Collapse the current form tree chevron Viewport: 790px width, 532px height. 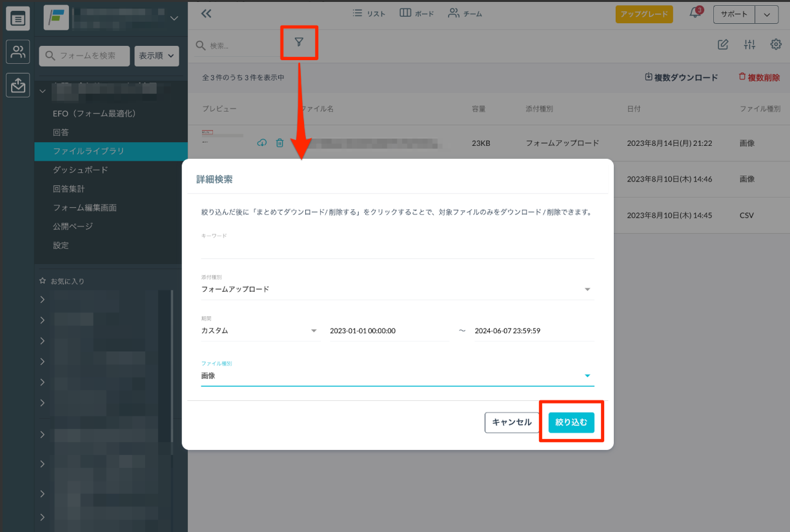(43, 92)
